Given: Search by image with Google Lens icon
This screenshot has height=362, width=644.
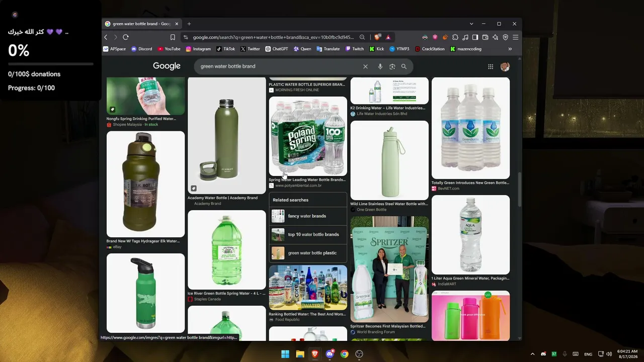Looking at the screenshot, I should [x=392, y=66].
